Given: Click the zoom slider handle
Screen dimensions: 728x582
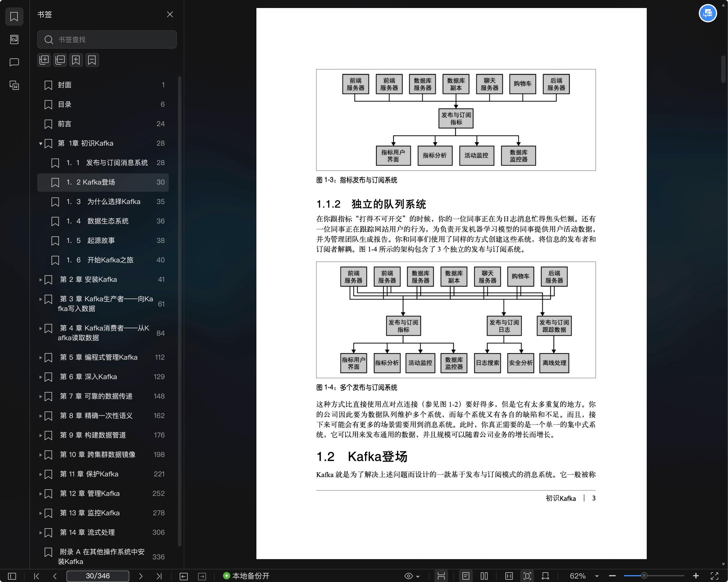Looking at the screenshot, I should 644,576.
